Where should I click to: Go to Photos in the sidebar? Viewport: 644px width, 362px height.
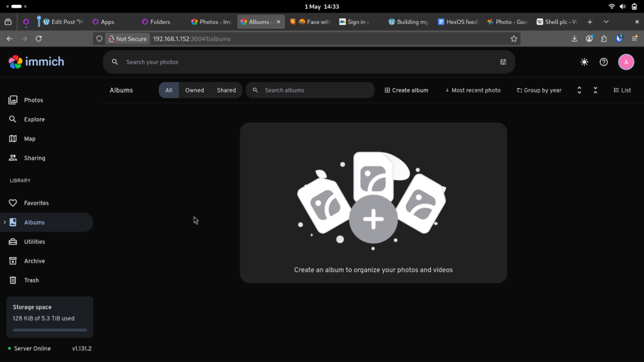click(x=47, y=100)
